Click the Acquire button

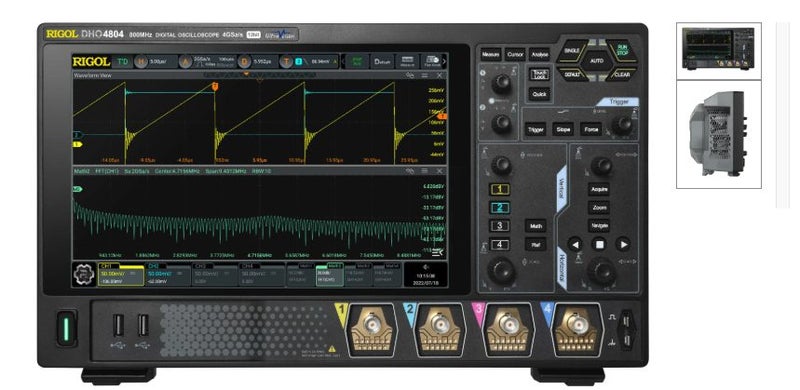[x=599, y=189]
